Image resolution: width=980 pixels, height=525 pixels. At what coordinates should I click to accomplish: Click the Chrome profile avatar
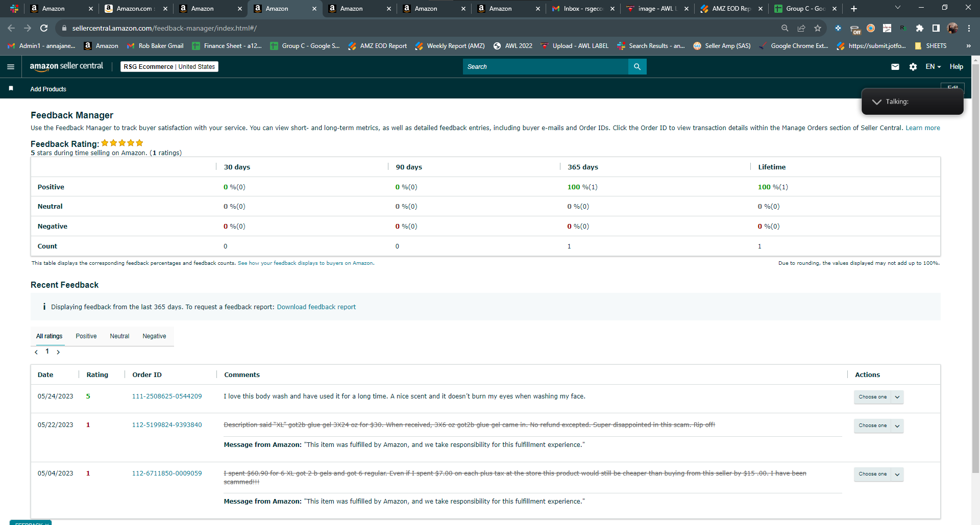point(952,29)
